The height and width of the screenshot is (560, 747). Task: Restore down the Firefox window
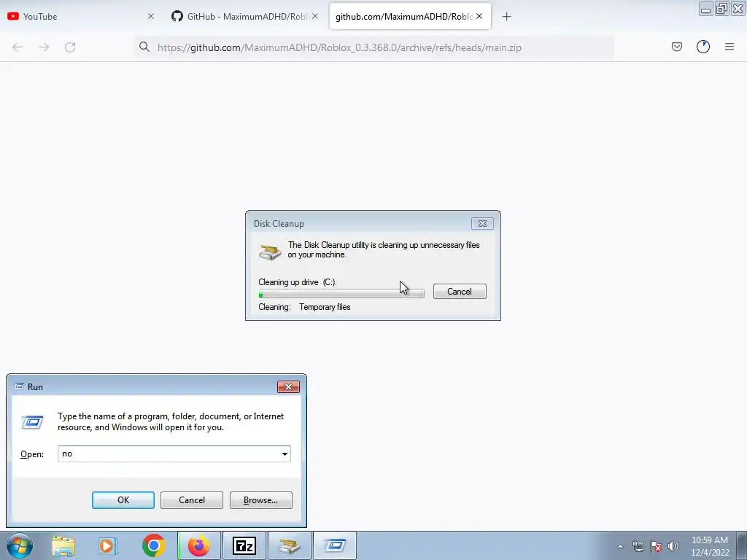coord(721,9)
